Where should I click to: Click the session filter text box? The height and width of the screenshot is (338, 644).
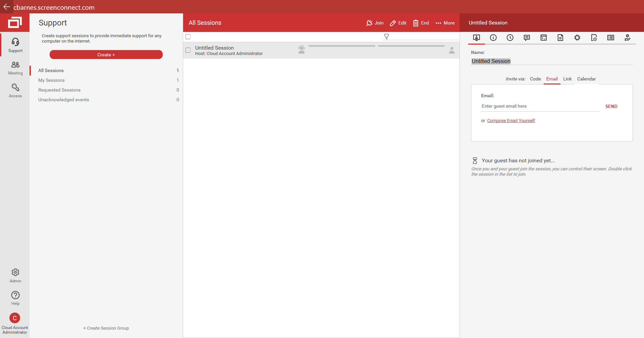click(424, 37)
